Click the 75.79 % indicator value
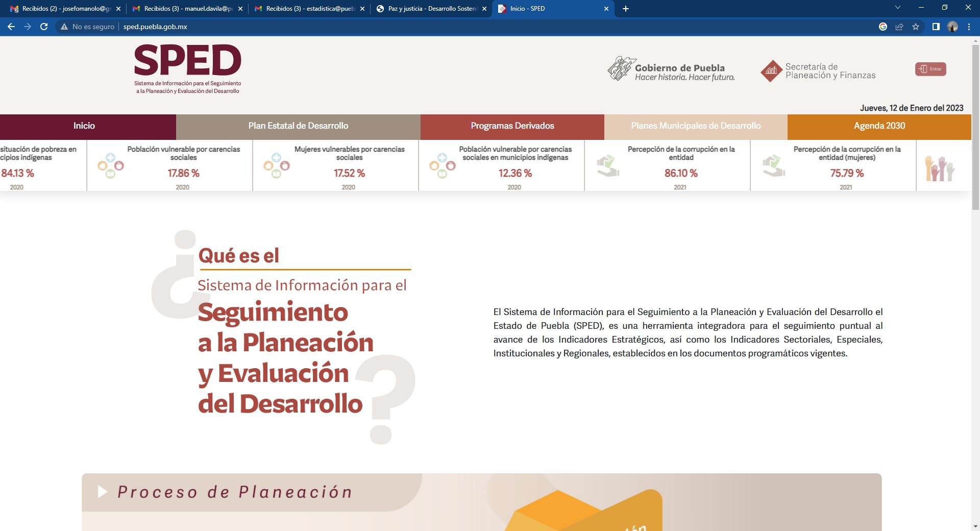 point(847,173)
